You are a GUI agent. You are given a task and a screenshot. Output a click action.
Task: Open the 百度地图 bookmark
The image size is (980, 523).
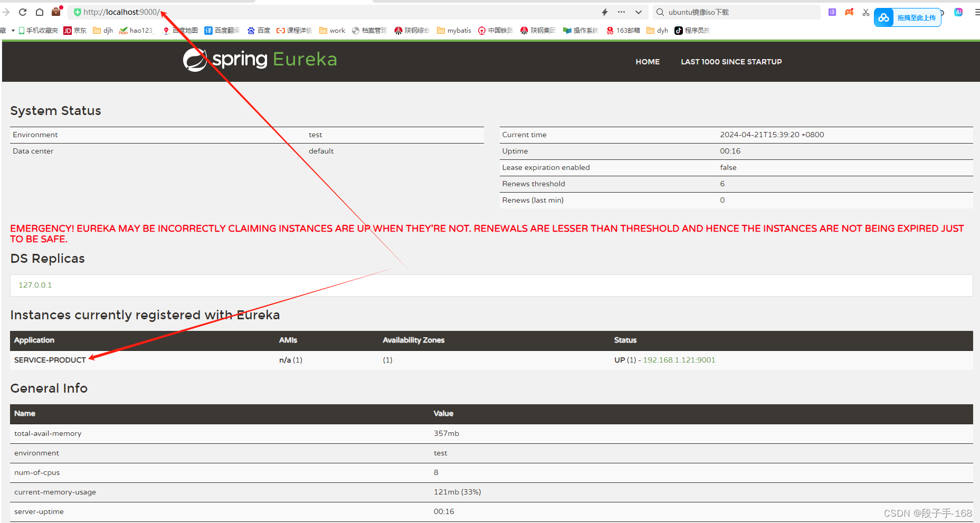pyautogui.click(x=180, y=31)
